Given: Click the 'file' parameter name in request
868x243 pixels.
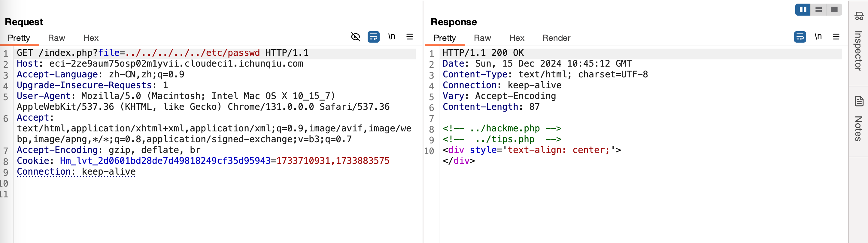Looking at the screenshot, I should click(x=109, y=53).
